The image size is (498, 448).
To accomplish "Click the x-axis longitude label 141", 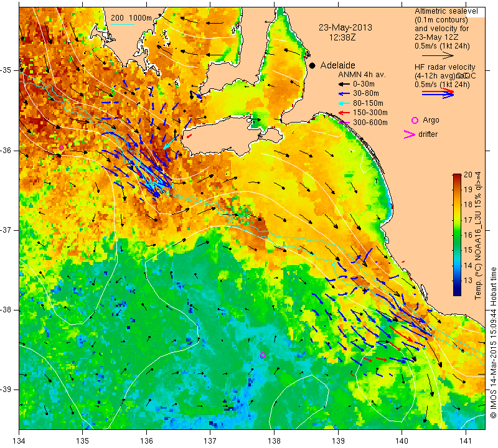I will click(466, 441).
